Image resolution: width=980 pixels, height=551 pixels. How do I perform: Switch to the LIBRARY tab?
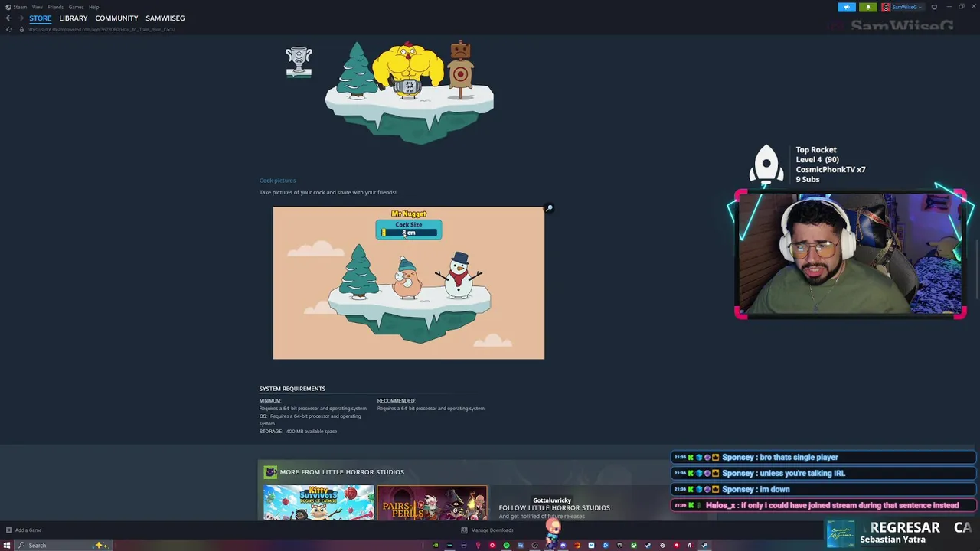click(x=73, y=18)
